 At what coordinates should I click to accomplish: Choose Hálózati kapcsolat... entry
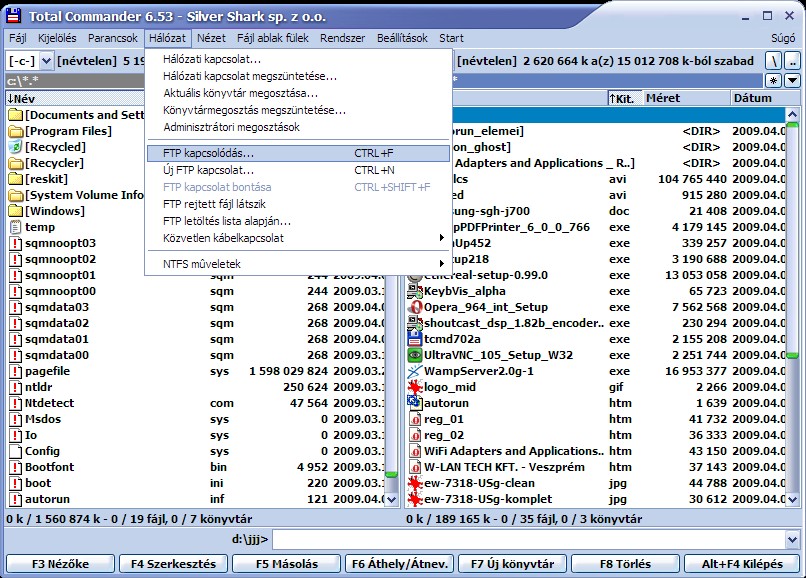298,59
